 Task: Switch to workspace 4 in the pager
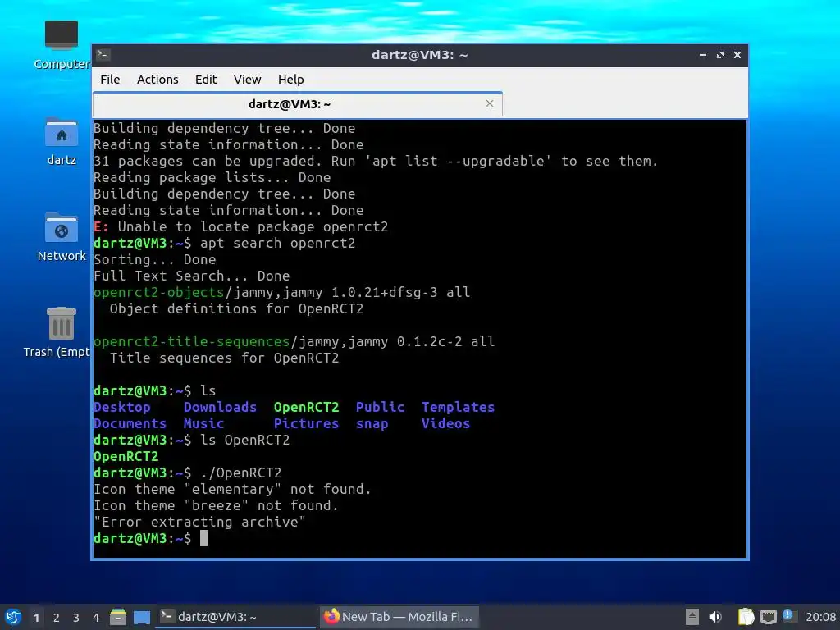[x=96, y=618]
